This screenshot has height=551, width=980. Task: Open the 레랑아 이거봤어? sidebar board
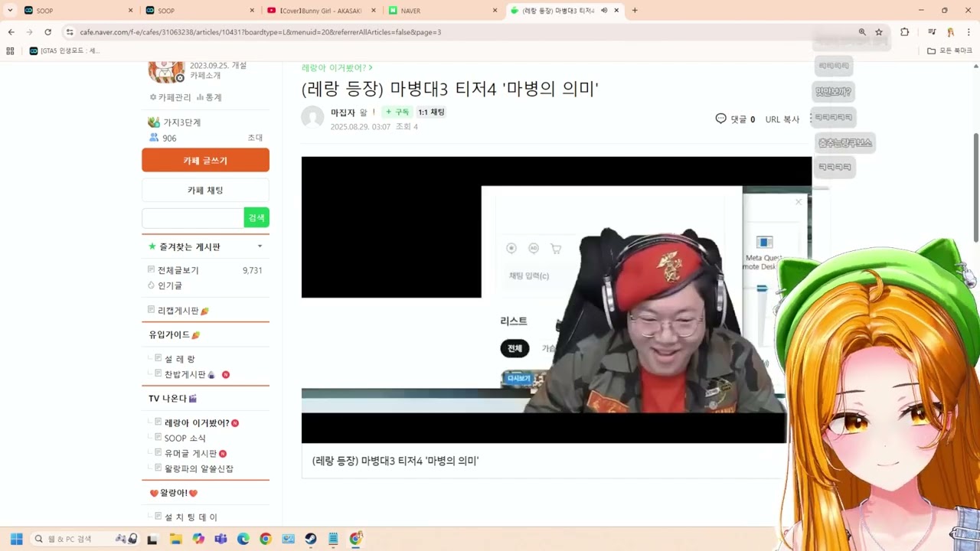[x=197, y=422]
